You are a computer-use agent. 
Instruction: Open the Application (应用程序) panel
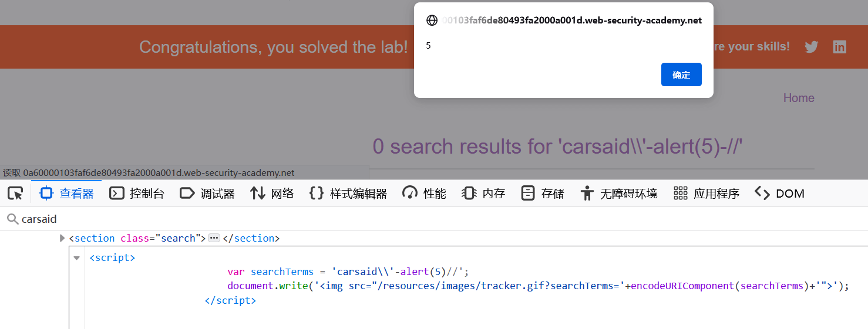click(706, 193)
